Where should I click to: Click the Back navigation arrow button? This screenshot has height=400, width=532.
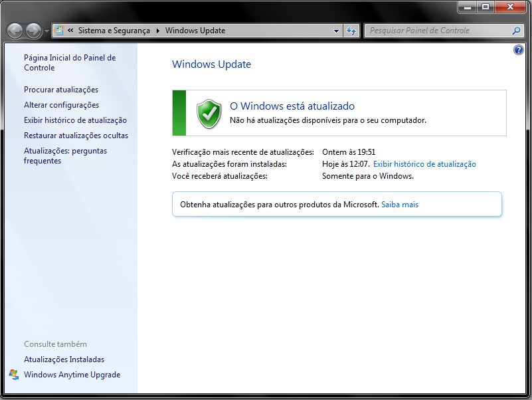[x=15, y=31]
